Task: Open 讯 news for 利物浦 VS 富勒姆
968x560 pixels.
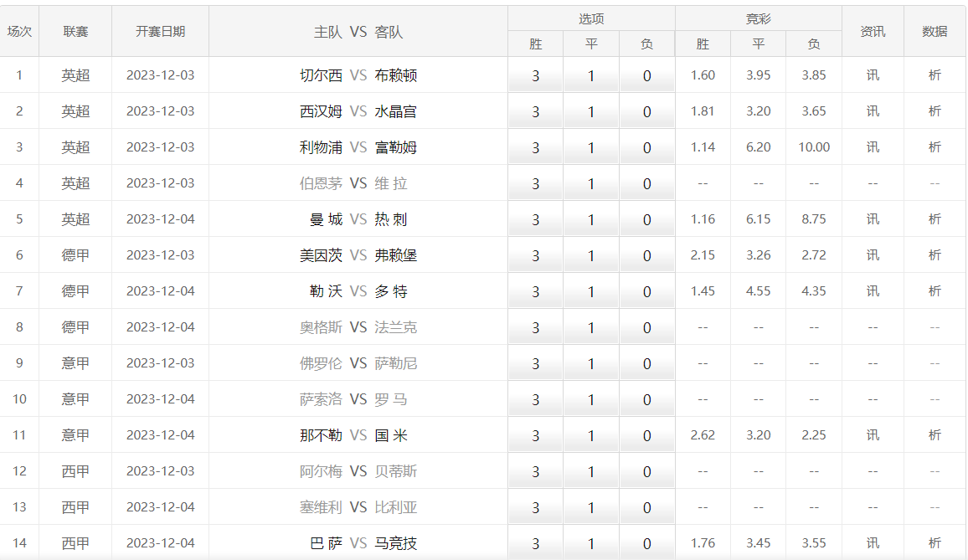Action: point(873,147)
